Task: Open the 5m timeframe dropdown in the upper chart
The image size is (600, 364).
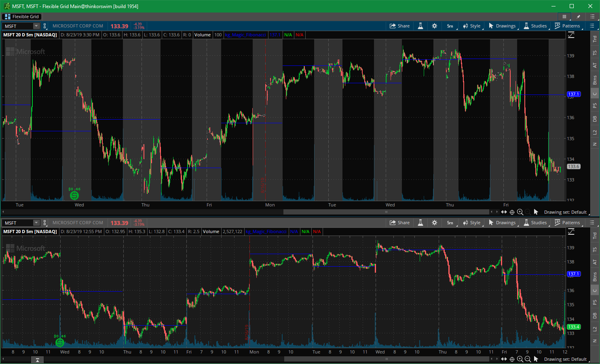Action: [450, 26]
